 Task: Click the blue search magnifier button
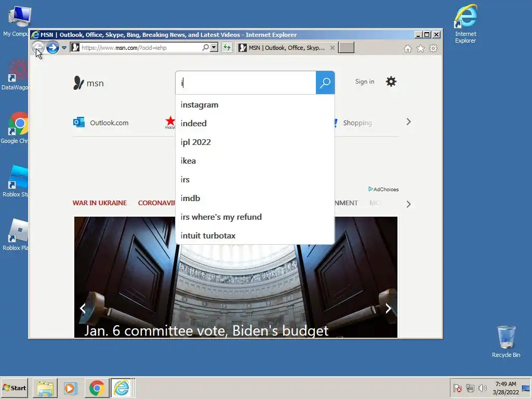325,83
